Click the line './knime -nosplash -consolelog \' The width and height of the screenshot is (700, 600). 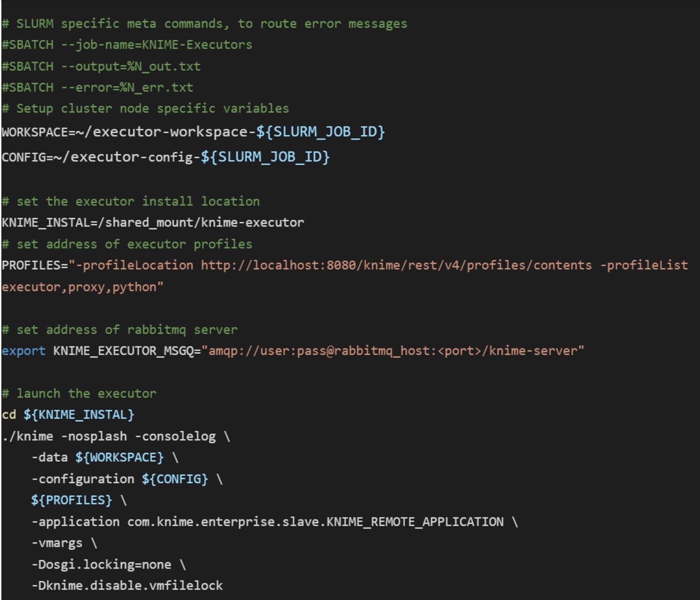[116, 436]
